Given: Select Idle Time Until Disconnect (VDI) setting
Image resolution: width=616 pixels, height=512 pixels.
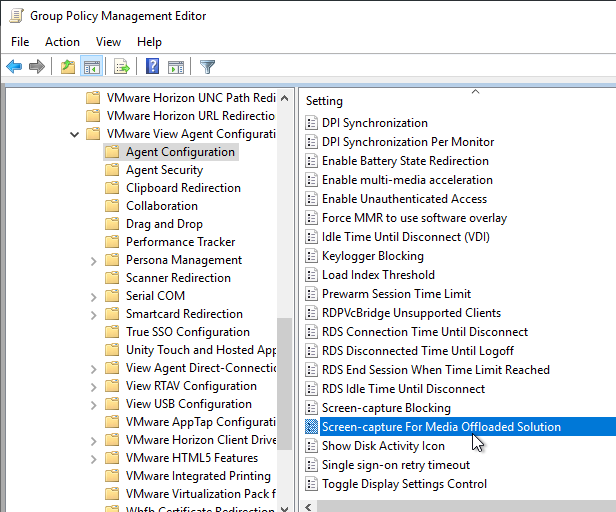Looking at the screenshot, I should pyautogui.click(x=405, y=237).
